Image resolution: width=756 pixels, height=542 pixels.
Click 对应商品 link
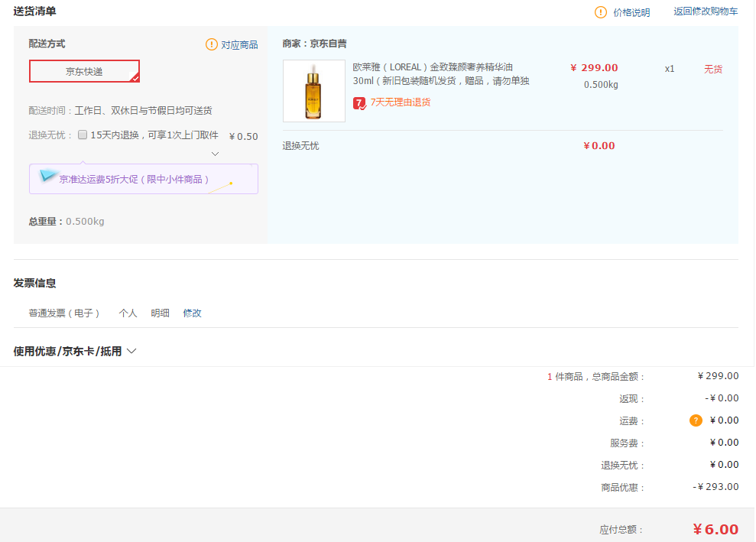(x=239, y=45)
